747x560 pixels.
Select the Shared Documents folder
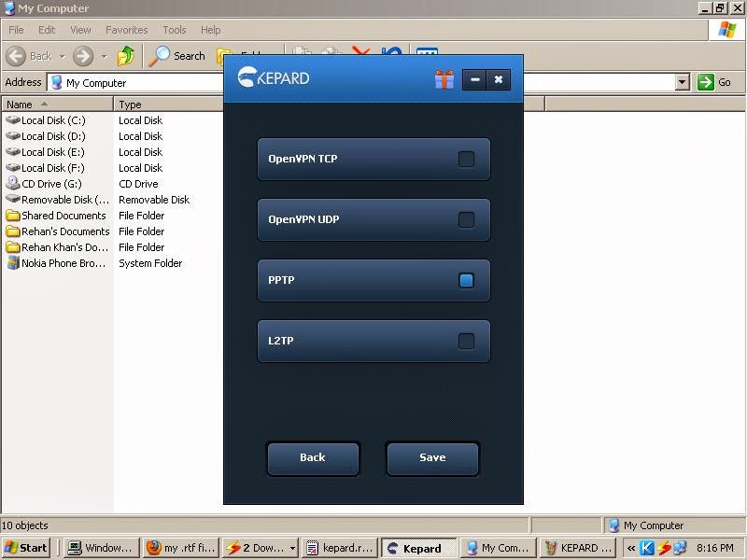pyautogui.click(x=56, y=216)
